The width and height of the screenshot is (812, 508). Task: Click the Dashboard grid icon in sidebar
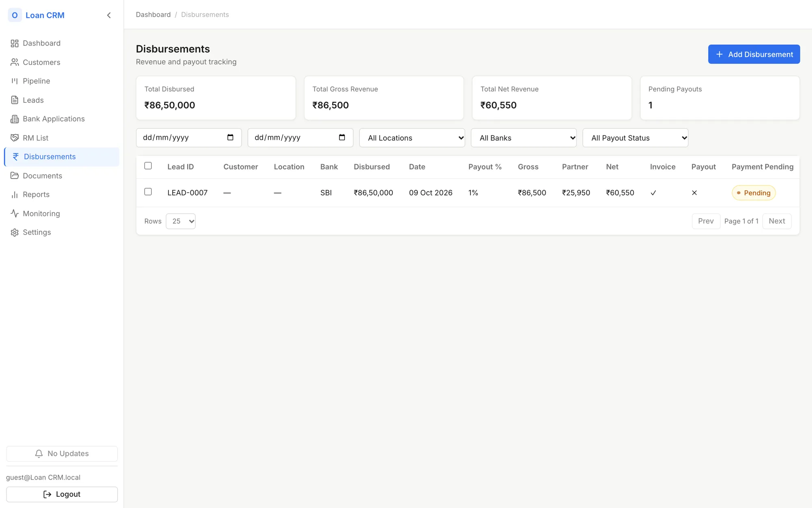(15, 43)
